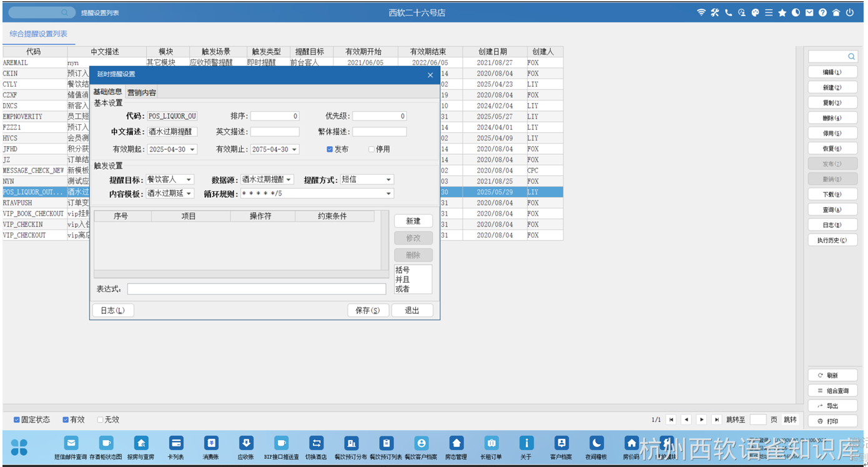Viewport: 868px width, 467px height.
Task: Select the 基础信息 tab
Action: coord(107,92)
